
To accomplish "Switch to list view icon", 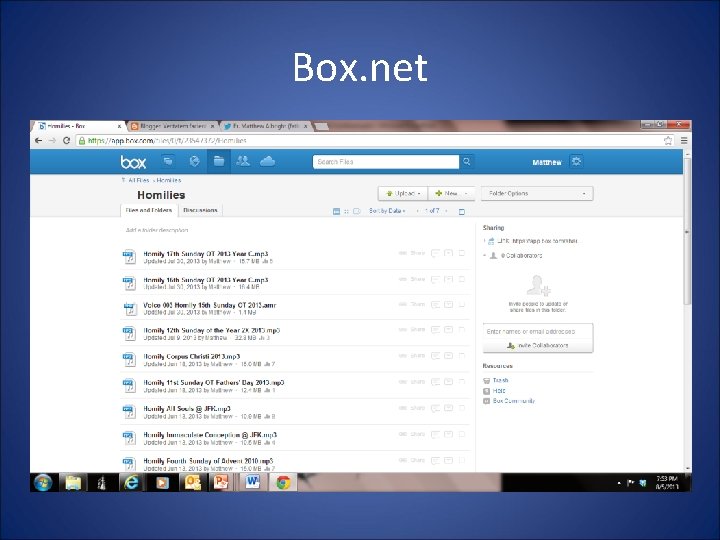I will pos(336,211).
